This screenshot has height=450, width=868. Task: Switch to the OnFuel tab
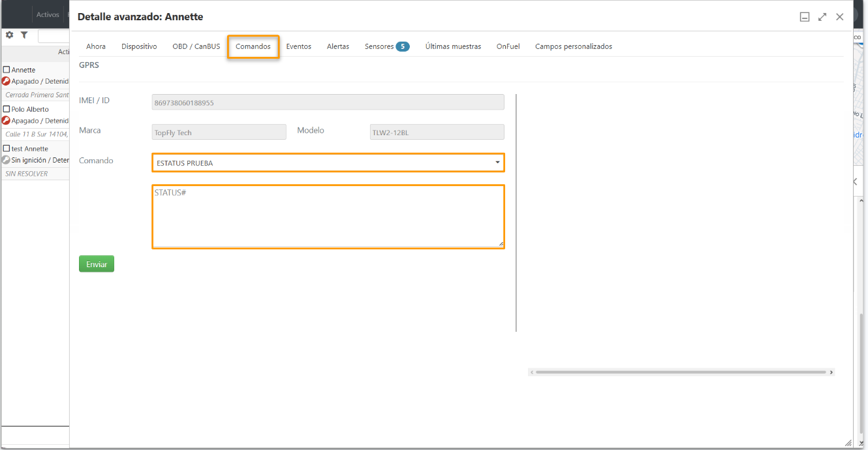click(x=508, y=46)
